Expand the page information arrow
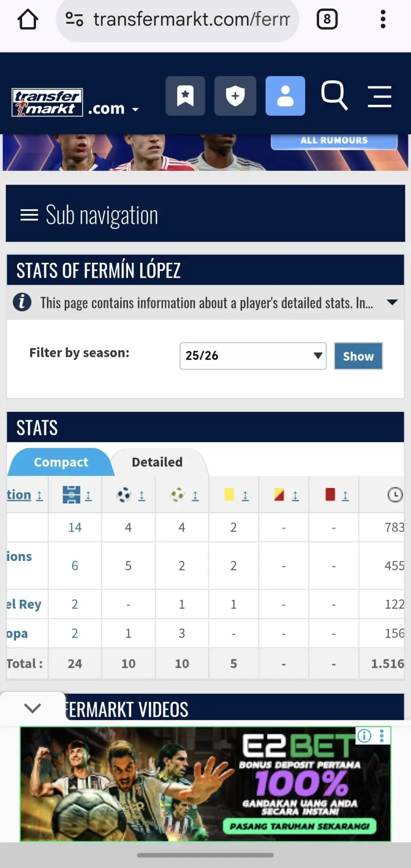 click(x=392, y=302)
